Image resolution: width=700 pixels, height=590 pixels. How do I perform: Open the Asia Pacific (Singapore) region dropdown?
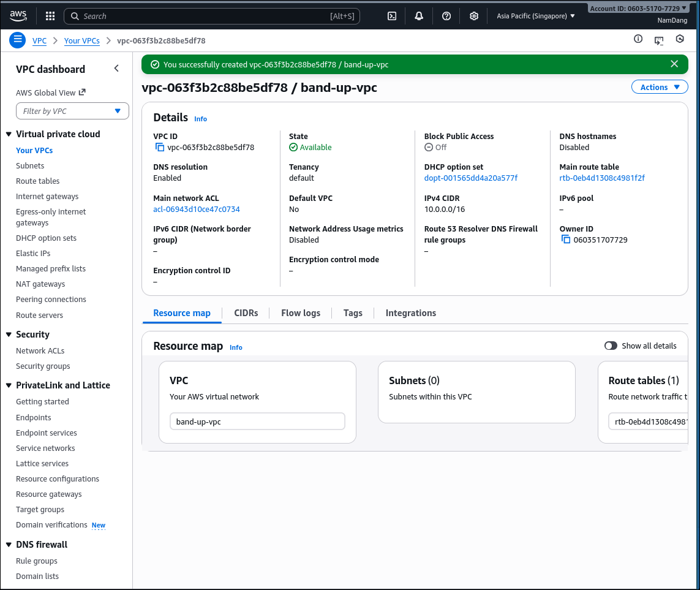(x=536, y=17)
